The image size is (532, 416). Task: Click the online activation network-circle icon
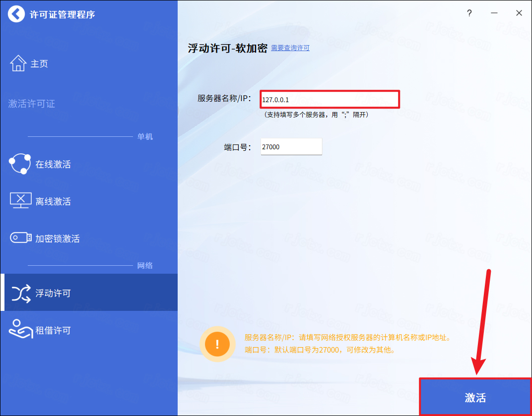[x=20, y=164]
